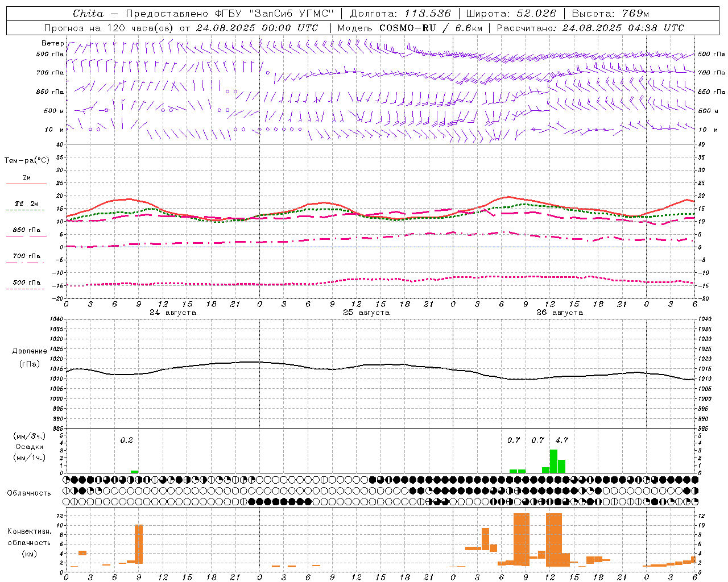Click the (мм/1ч.) precipitation unit label
The height and width of the screenshot is (582, 728).
[29, 457]
